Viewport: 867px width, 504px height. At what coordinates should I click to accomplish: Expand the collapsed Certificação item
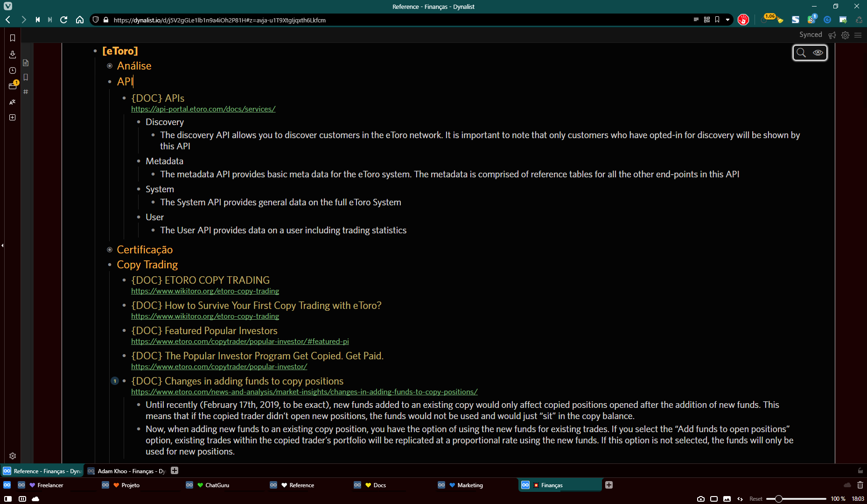pos(110,250)
